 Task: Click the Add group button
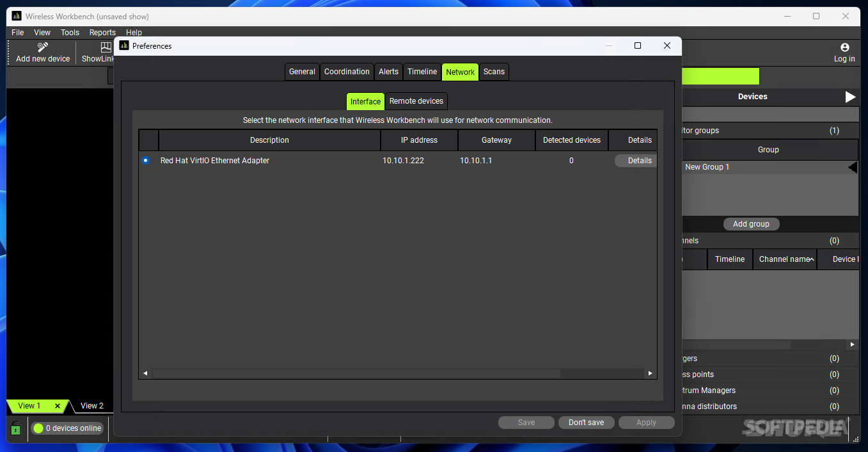751,224
